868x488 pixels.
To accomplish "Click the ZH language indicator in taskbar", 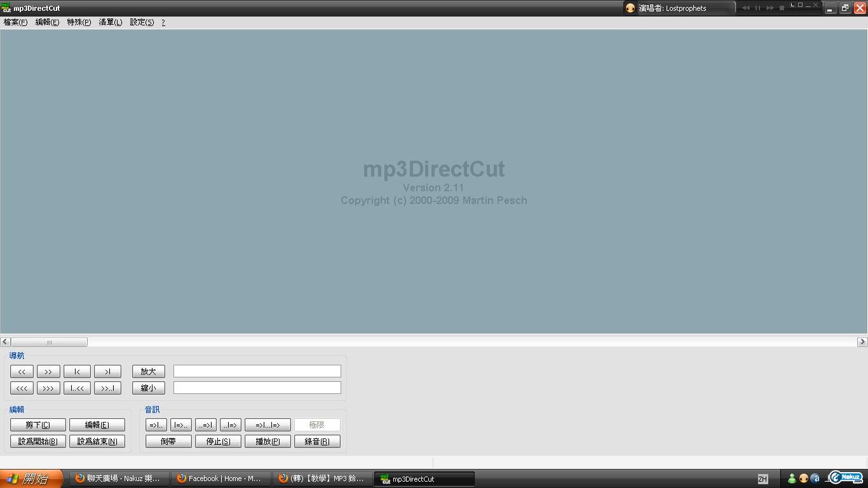I will [763, 479].
